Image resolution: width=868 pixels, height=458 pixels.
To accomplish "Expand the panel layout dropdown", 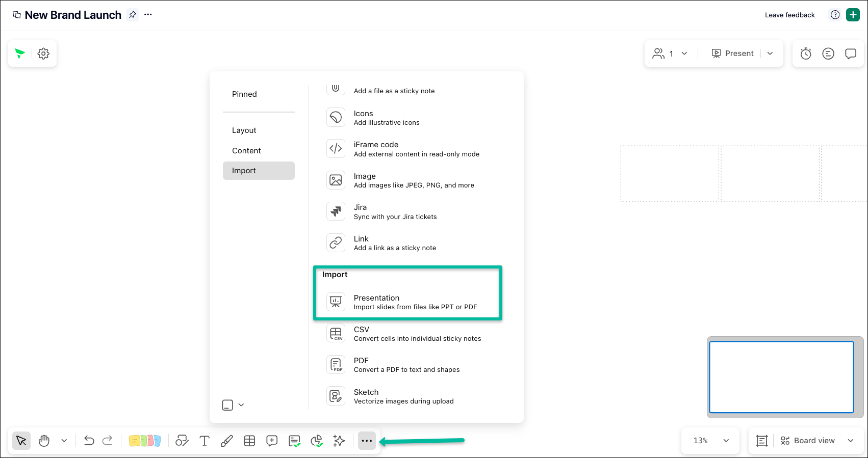I will point(234,405).
